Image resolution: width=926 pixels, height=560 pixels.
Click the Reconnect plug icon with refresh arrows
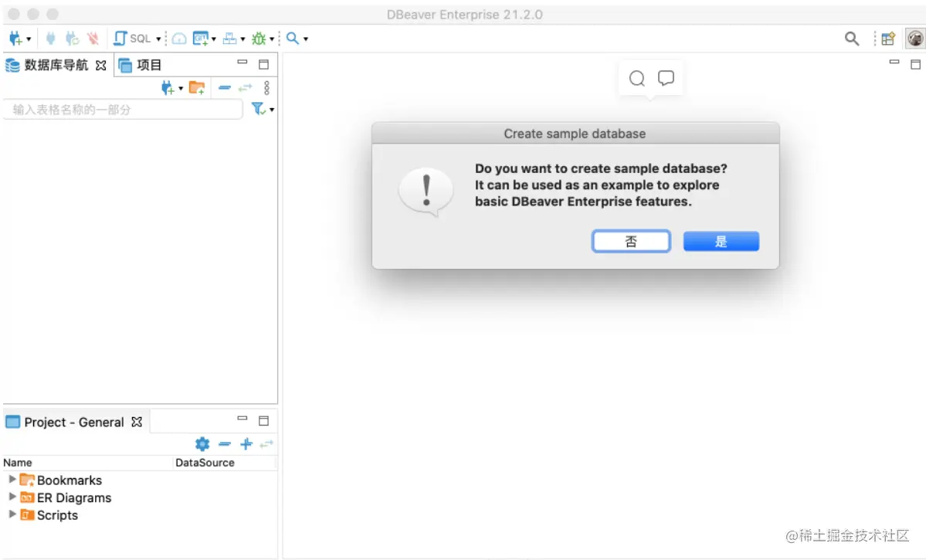[72, 39]
